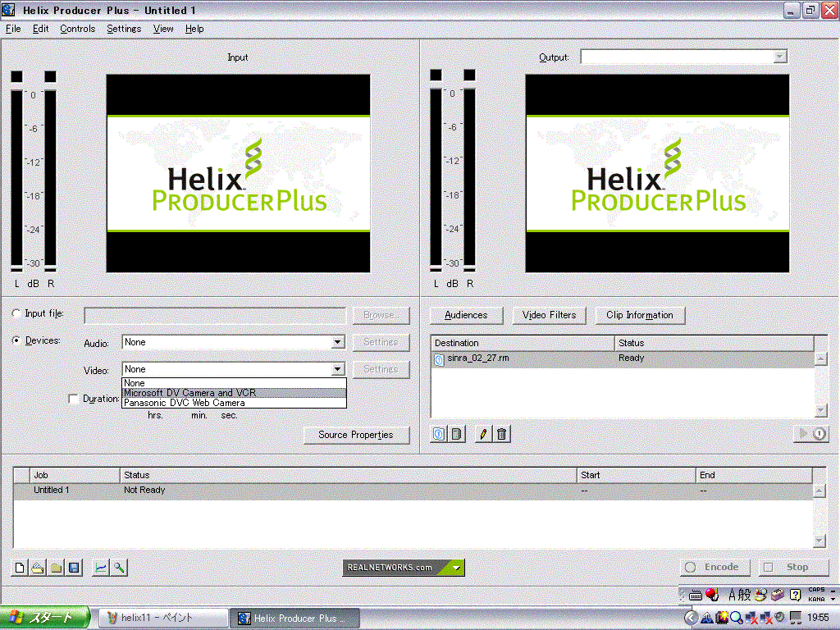Open Clip Information

[x=640, y=315]
